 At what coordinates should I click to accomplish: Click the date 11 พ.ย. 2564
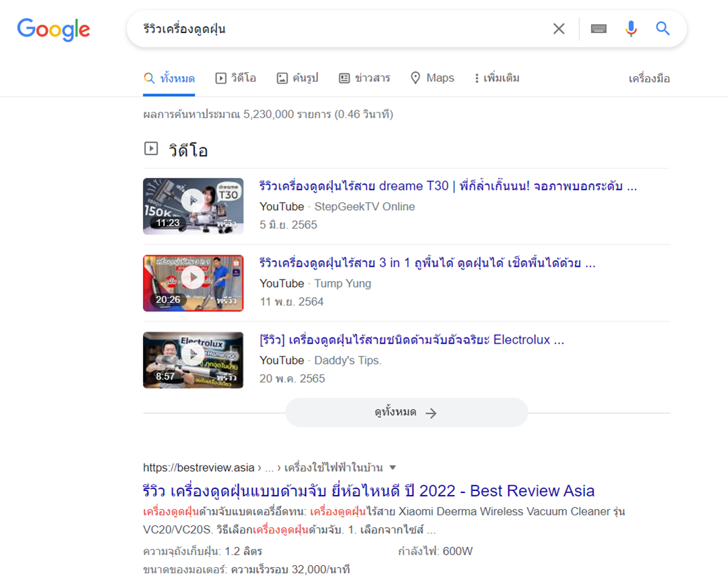click(292, 302)
